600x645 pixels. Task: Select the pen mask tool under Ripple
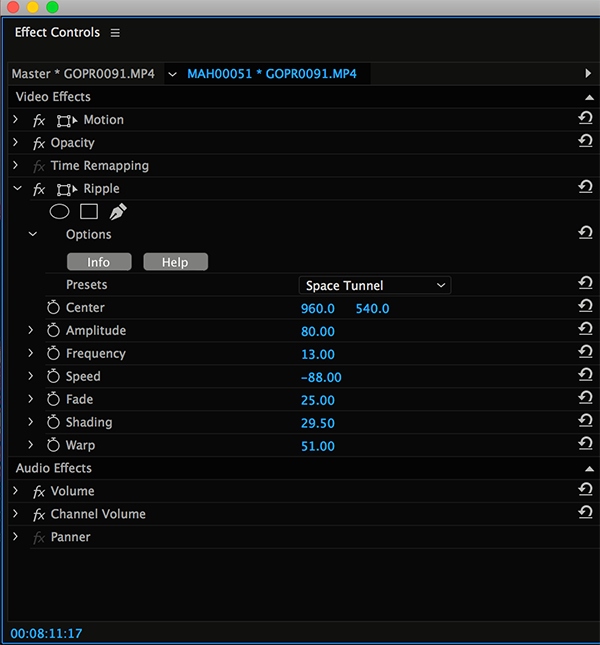coord(118,212)
